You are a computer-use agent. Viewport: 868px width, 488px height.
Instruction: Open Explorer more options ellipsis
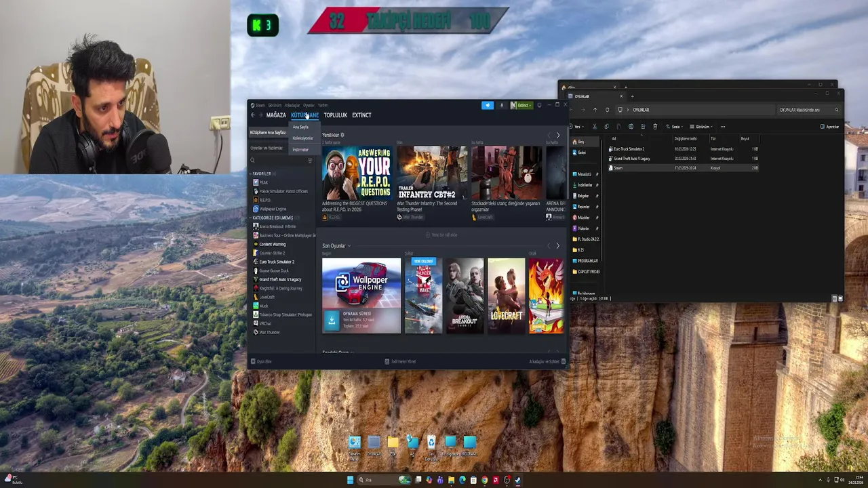point(722,127)
